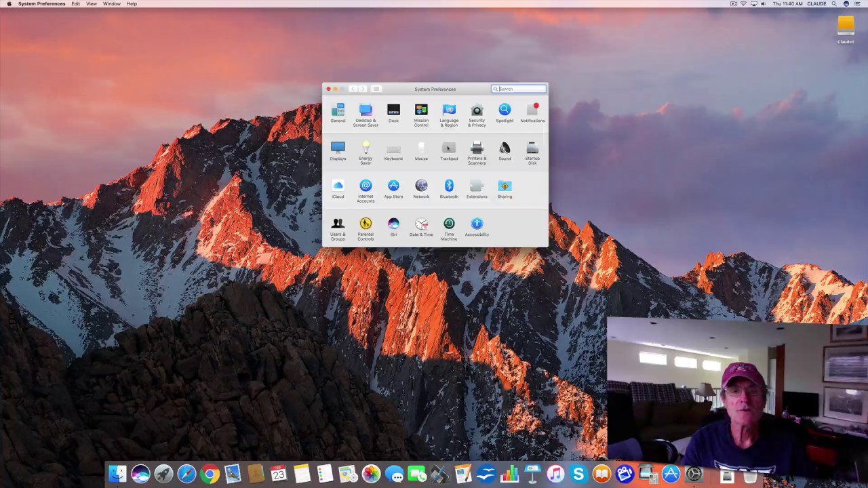This screenshot has width=868, height=488.
Task: Click the back arrow in System Preferences toolbar
Action: (x=353, y=89)
